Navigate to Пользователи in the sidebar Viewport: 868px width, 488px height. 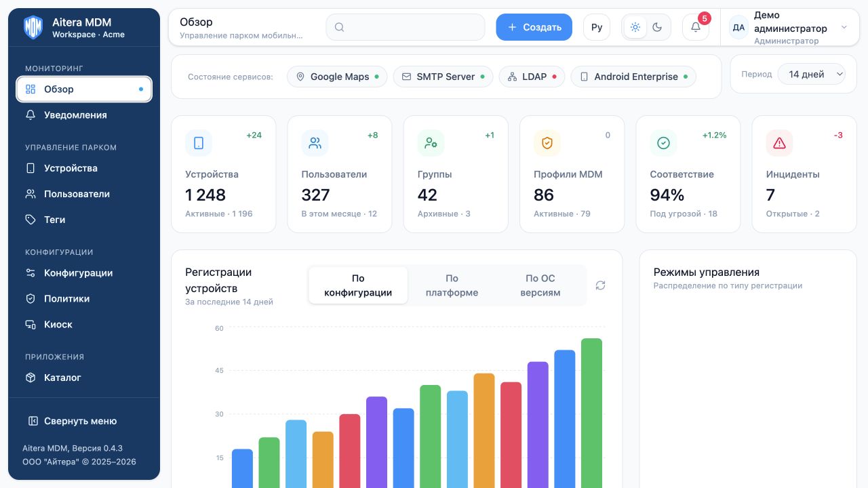point(84,194)
